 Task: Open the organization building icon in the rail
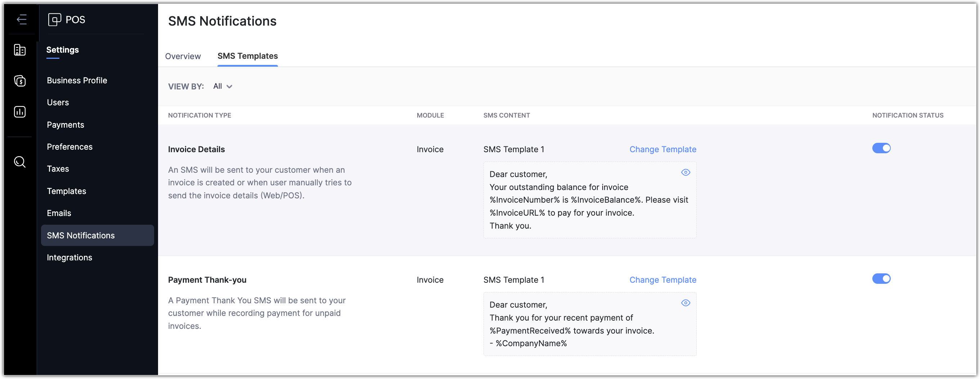pos(20,50)
